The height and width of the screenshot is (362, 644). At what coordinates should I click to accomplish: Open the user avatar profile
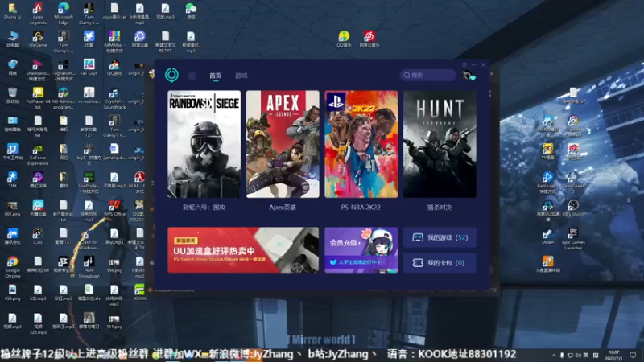[x=468, y=76]
